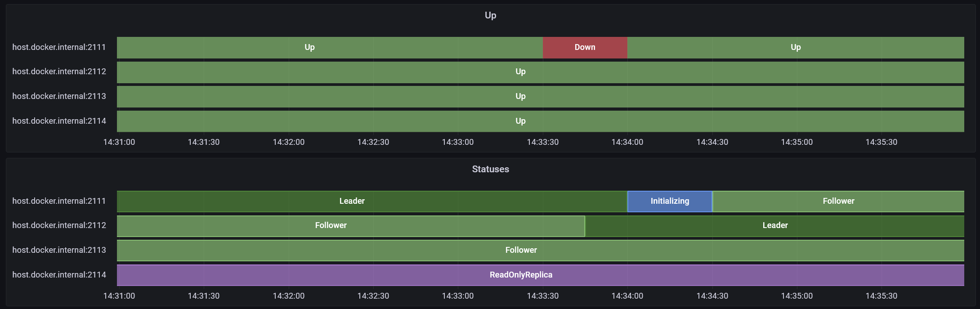Open the Up panel title menu
980x309 pixels.
coord(490,15)
